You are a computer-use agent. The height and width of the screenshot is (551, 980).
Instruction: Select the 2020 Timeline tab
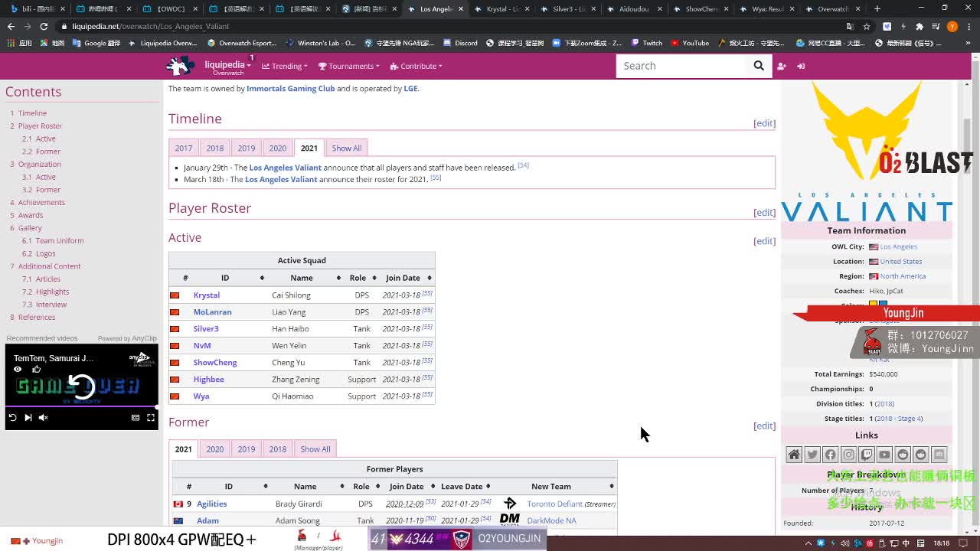pos(278,148)
